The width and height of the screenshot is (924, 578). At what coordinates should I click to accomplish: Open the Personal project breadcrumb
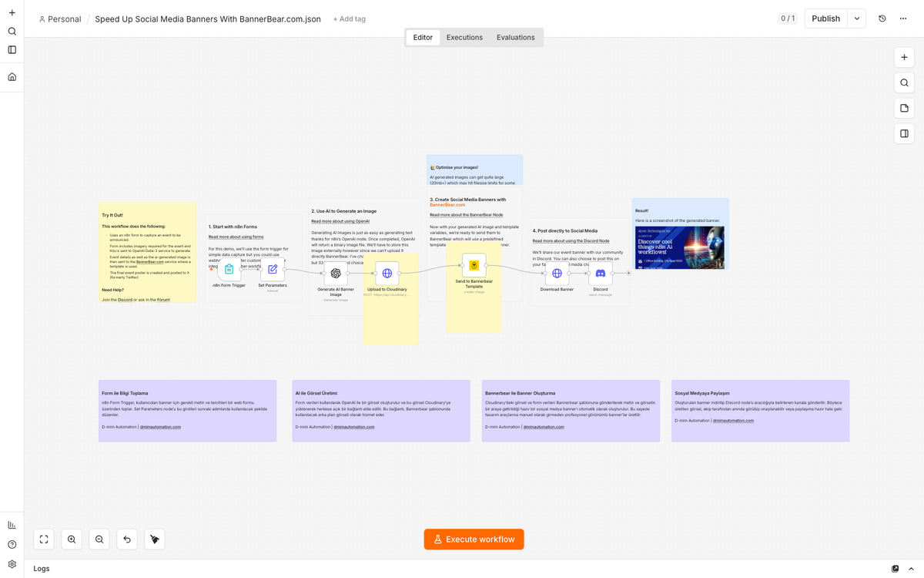(x=60, y=19)
